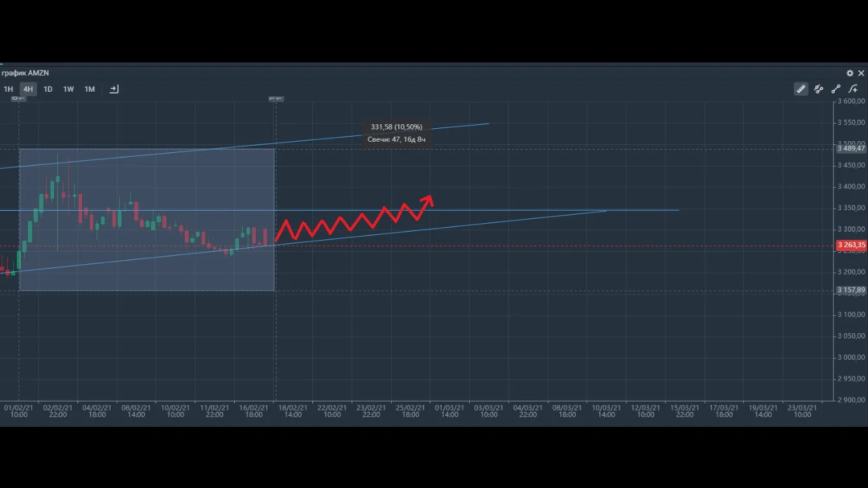Click the 01/02/21 10:00 date label

pos(18,411)
